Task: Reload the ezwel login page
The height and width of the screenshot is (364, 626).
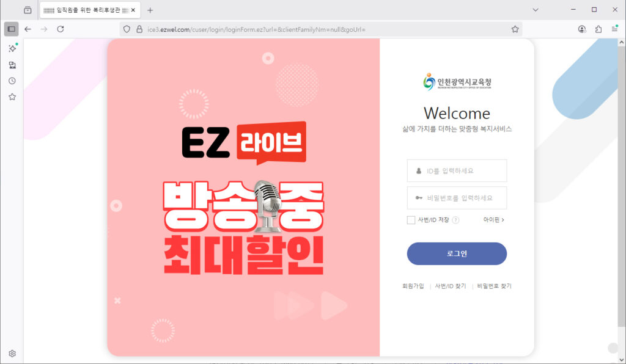Action: click(59, 28)
